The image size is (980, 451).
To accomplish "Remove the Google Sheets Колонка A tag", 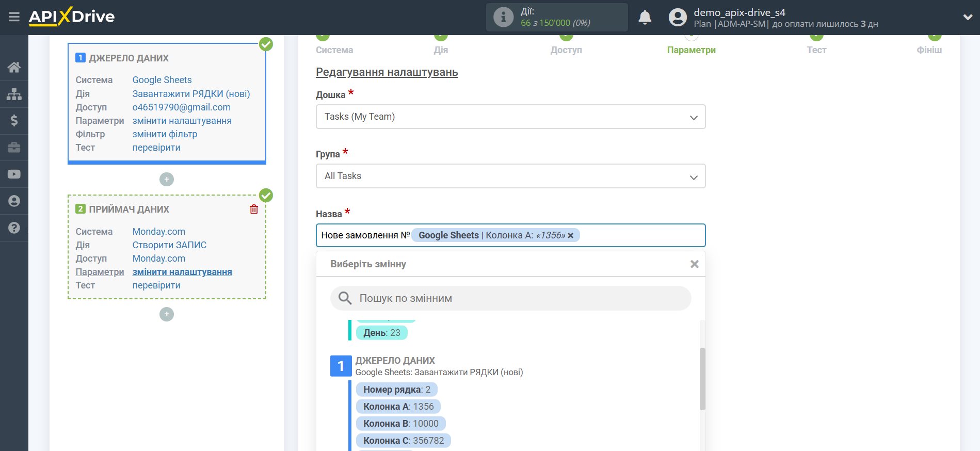I will click(x=570, y=236).
